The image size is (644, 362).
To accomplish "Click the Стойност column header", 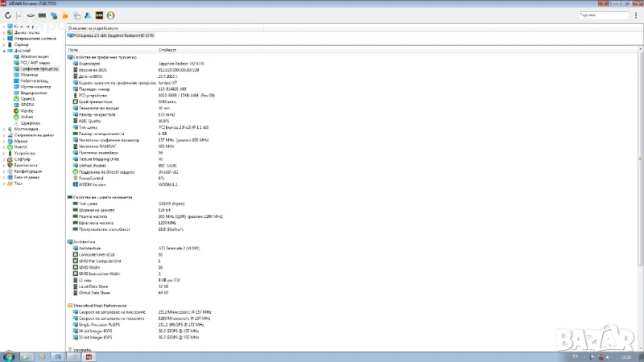I will tap(209, 50).
